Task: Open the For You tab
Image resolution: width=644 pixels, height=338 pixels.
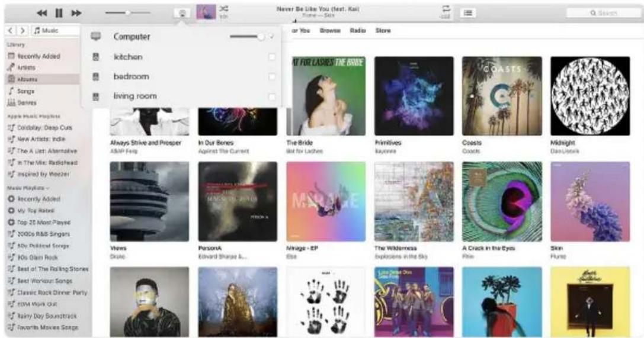Action: 301,30
